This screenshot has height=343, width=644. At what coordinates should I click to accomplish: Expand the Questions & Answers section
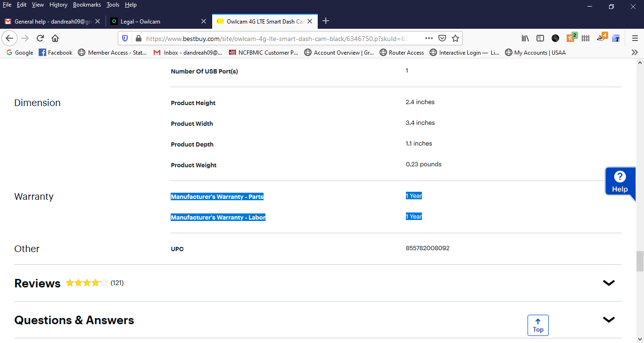[609, 319]
